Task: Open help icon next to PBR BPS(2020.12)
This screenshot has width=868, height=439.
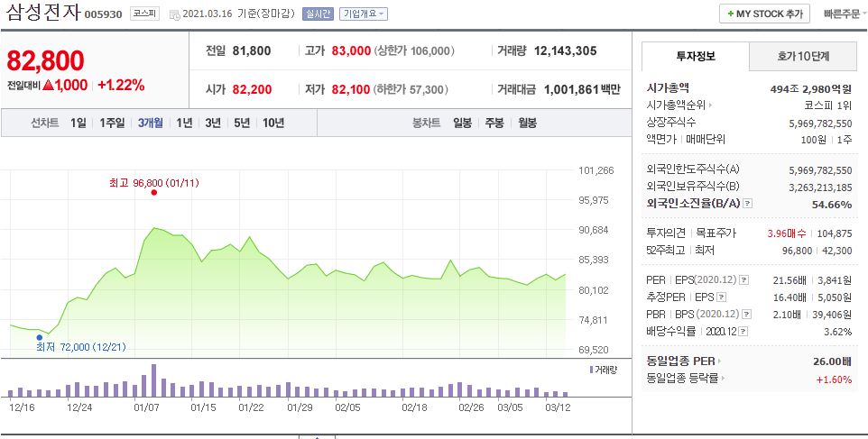Action: pyautogui.click(x=747, y=315)
